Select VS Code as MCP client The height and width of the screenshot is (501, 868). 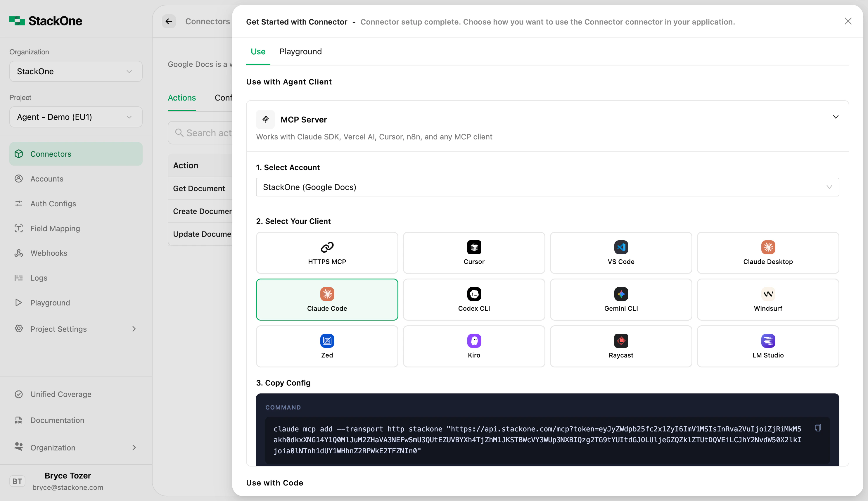tap(620, 253)
